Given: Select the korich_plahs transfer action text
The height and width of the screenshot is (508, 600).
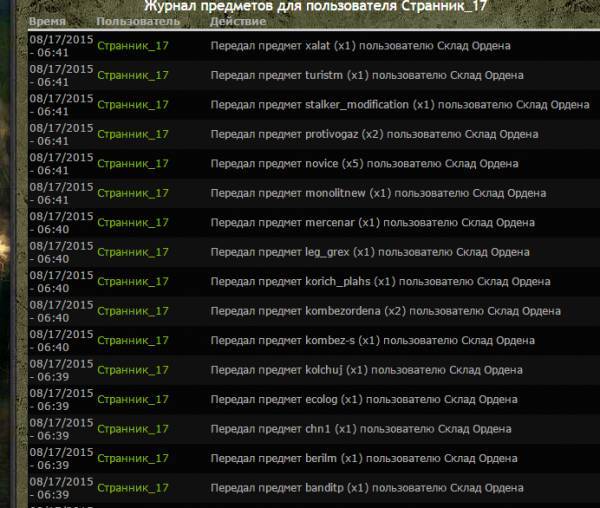Looking at the screenshot, I should click(x=380, y=281).
